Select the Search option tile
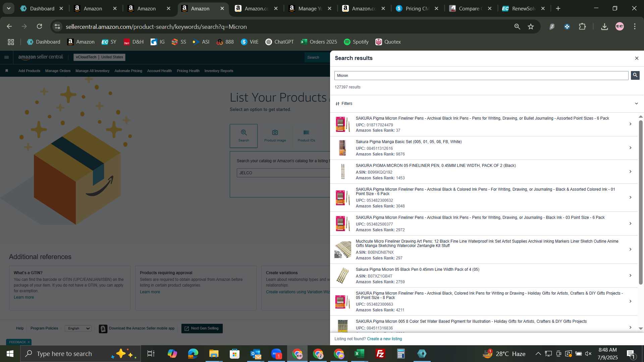644x362 pixels. 244,136
